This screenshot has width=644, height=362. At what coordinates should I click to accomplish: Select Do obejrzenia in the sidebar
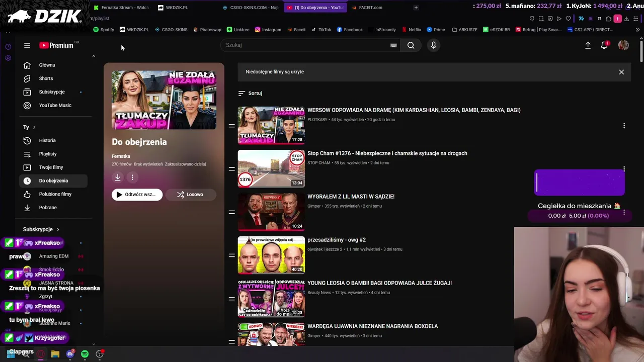53,180
